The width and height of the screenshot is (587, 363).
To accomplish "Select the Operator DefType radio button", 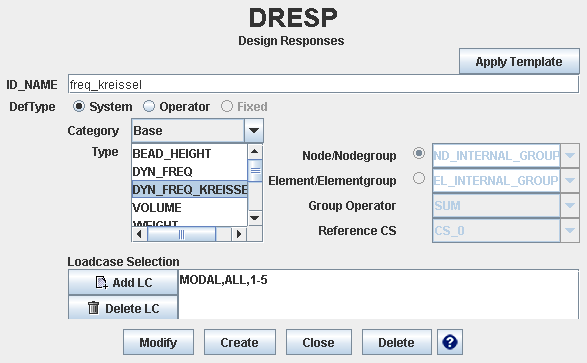I will point(149,107).
